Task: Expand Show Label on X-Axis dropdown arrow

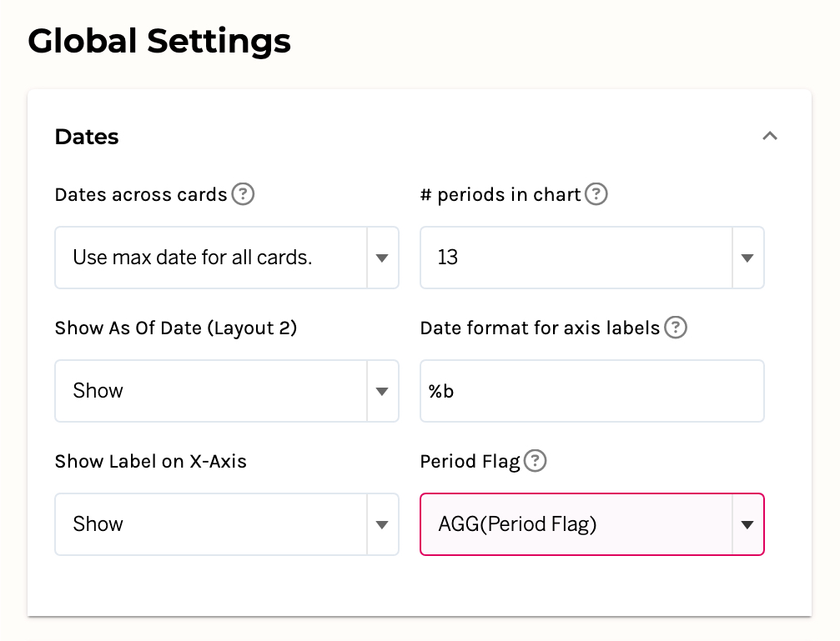Action: point(382,524)
